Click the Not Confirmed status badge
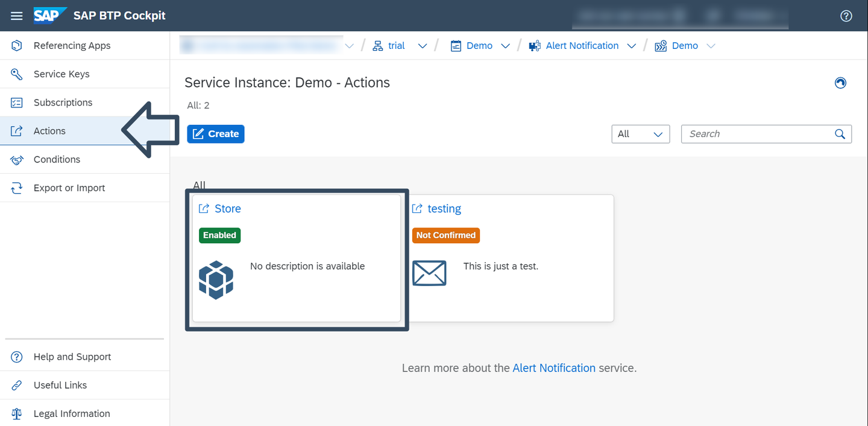This screenshot has width=868, height=426. pos(446,235)
